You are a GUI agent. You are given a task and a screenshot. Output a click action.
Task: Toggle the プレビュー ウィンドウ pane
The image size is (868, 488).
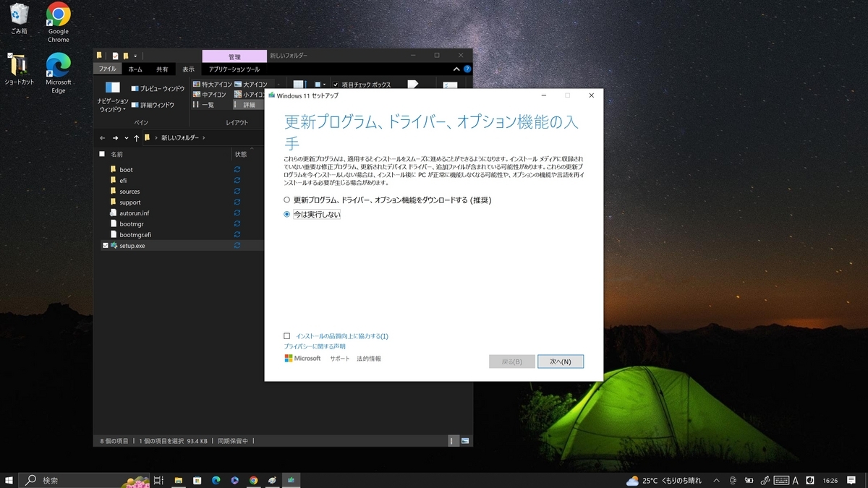158,88
